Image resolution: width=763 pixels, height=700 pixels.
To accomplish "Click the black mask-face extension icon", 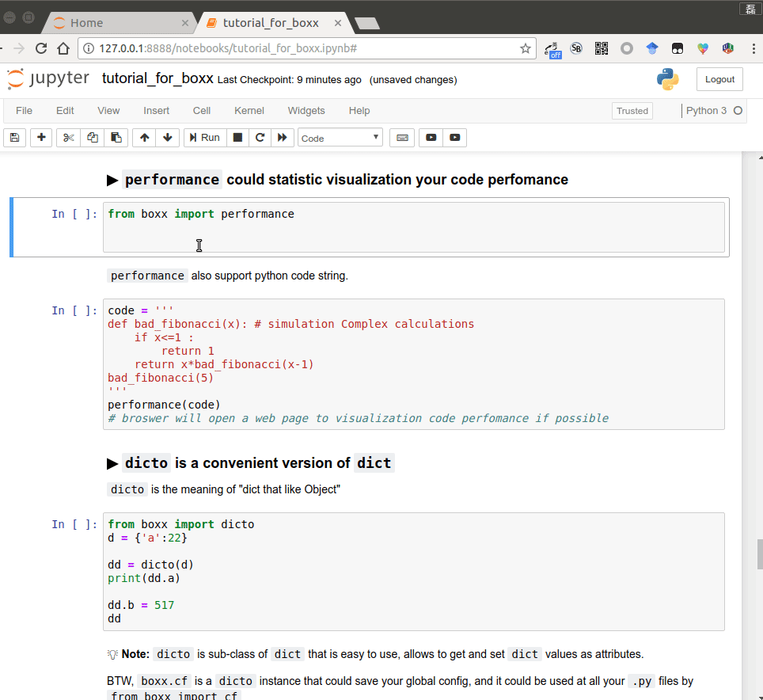I will pos(678,48).
